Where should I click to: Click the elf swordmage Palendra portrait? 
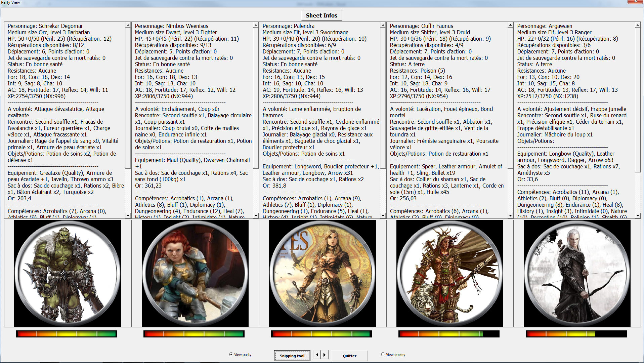coord(323,274)
